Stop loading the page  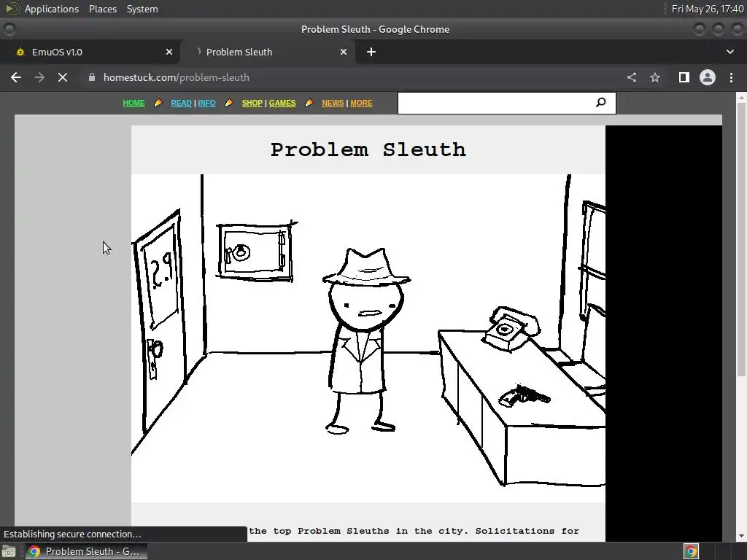coord(63,77)
